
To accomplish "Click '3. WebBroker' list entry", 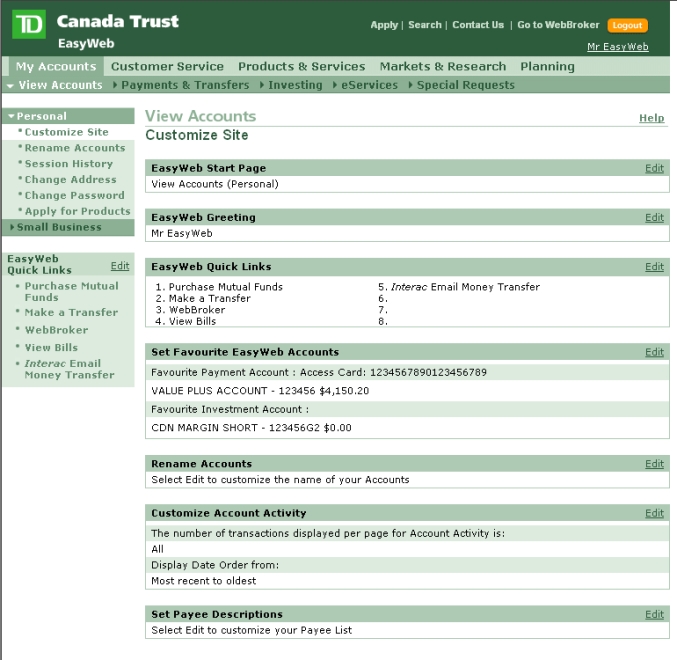I will [x=190, y=310].
